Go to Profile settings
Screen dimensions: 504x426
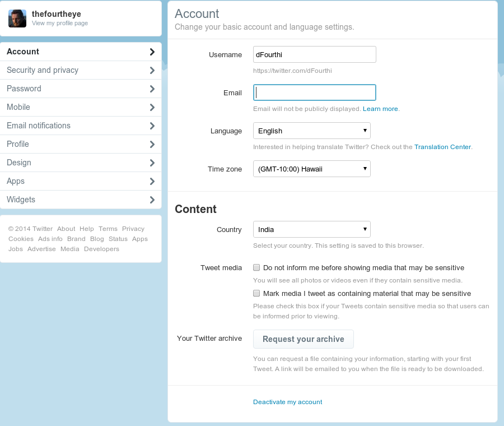point(81,144)
